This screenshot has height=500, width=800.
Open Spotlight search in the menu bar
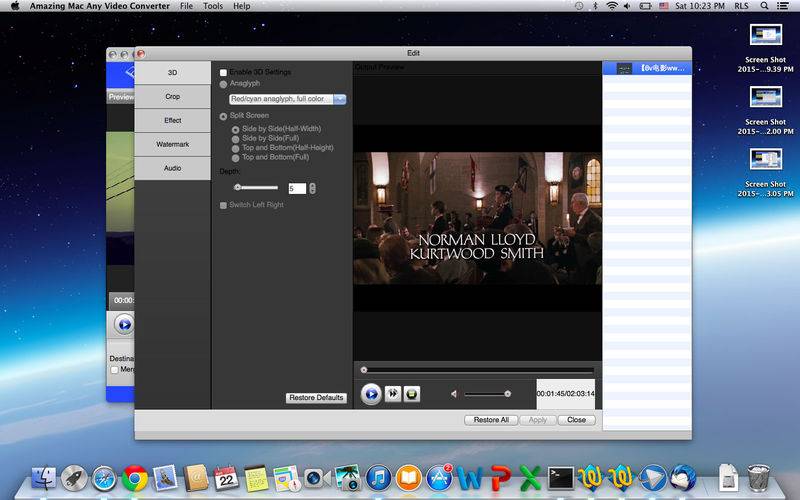(764, 6)
